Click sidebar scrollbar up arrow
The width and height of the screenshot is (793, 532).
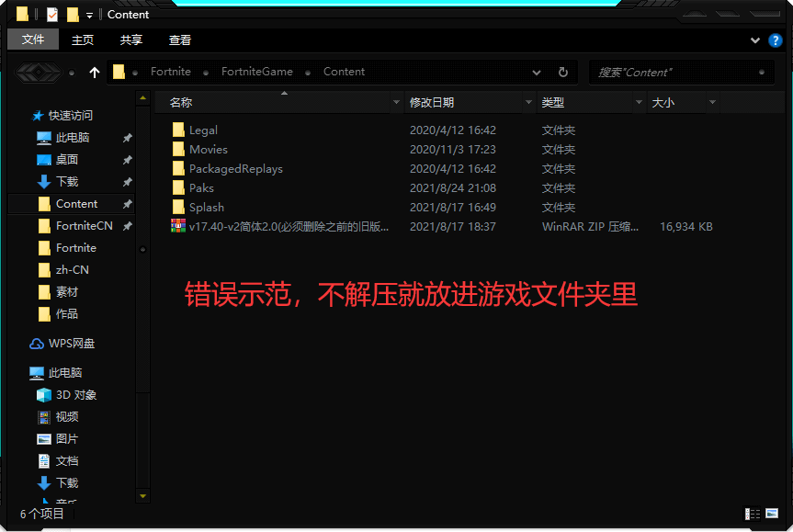[x=142, y=98]
